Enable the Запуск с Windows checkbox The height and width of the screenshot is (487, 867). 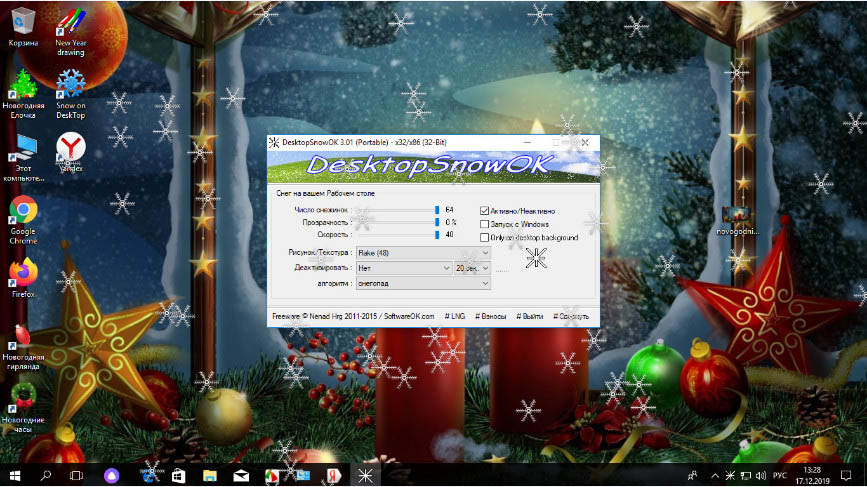click(x=484, y=224)
